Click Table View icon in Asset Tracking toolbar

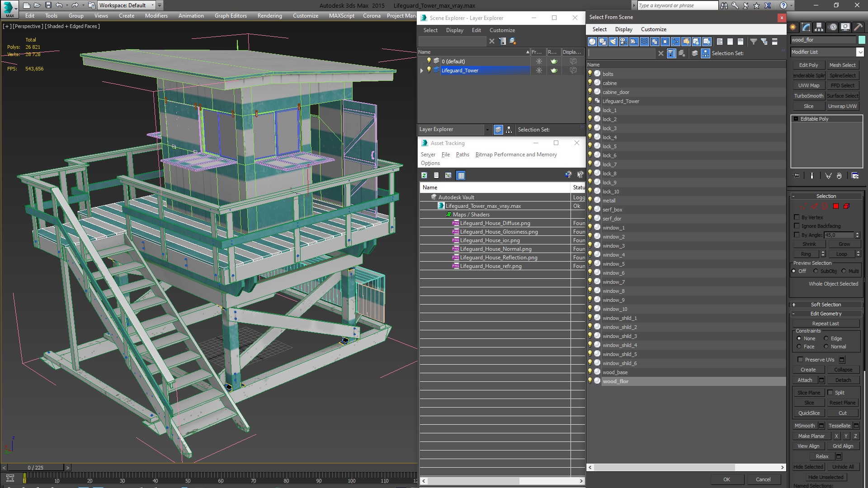pos(461,175)
